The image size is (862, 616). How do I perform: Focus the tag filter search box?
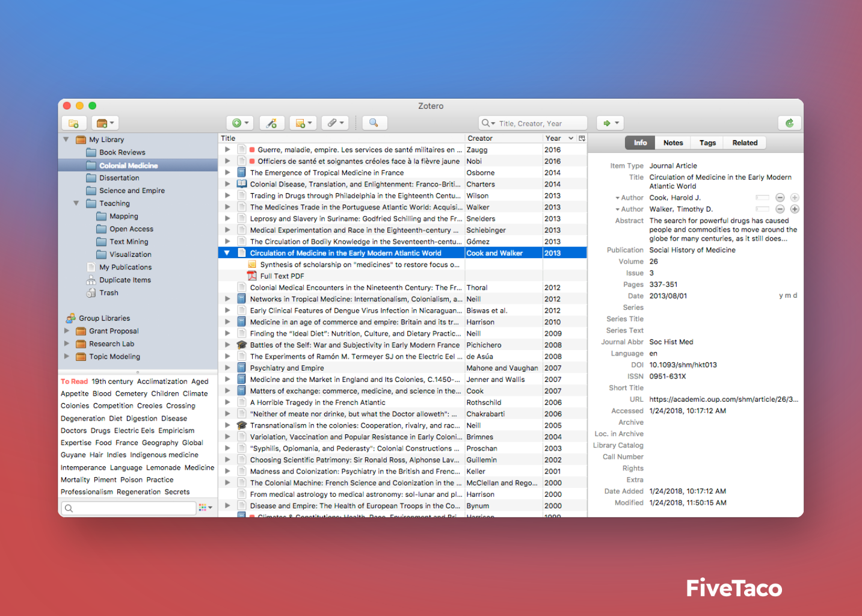point(129,508)
